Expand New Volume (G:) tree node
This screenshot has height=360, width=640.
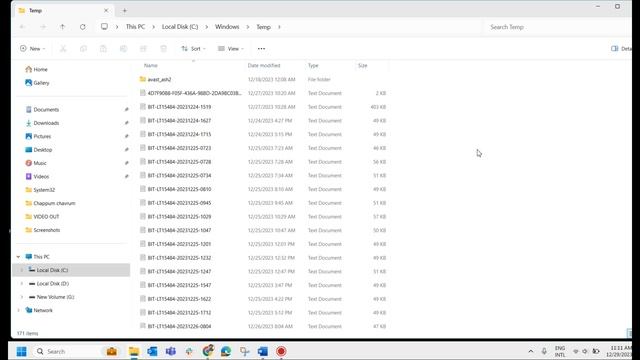[22, 297]
